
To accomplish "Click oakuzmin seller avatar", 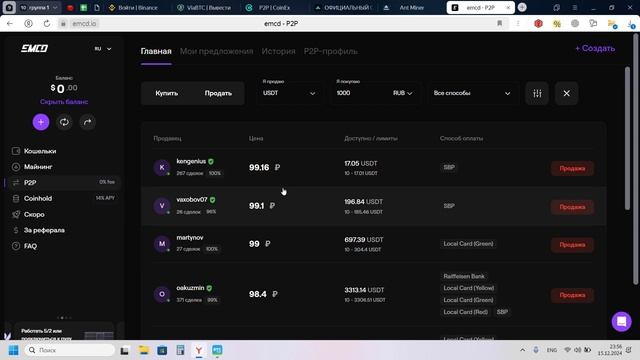I will tap(162, 294).
